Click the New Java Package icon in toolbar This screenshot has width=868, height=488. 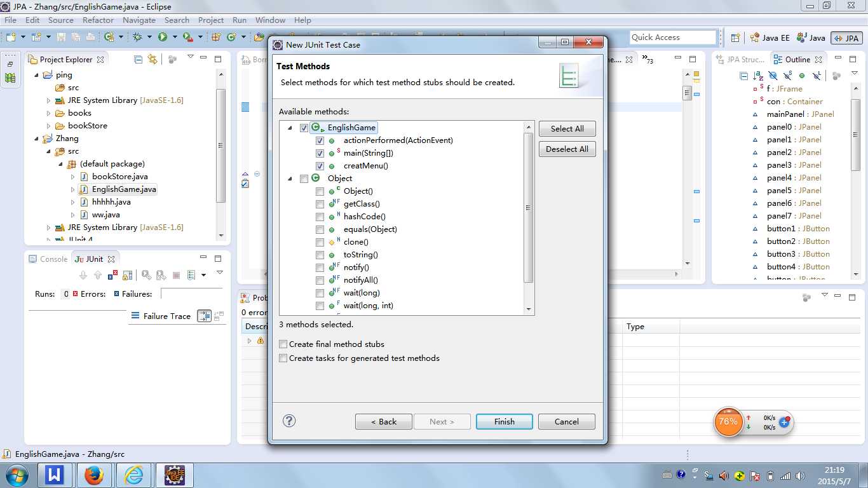[216, 37]
